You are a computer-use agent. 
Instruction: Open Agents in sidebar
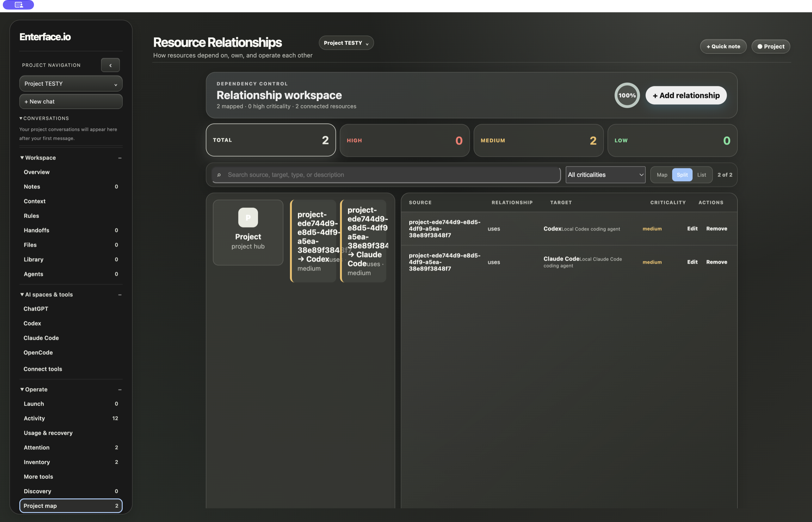[71, 274]
